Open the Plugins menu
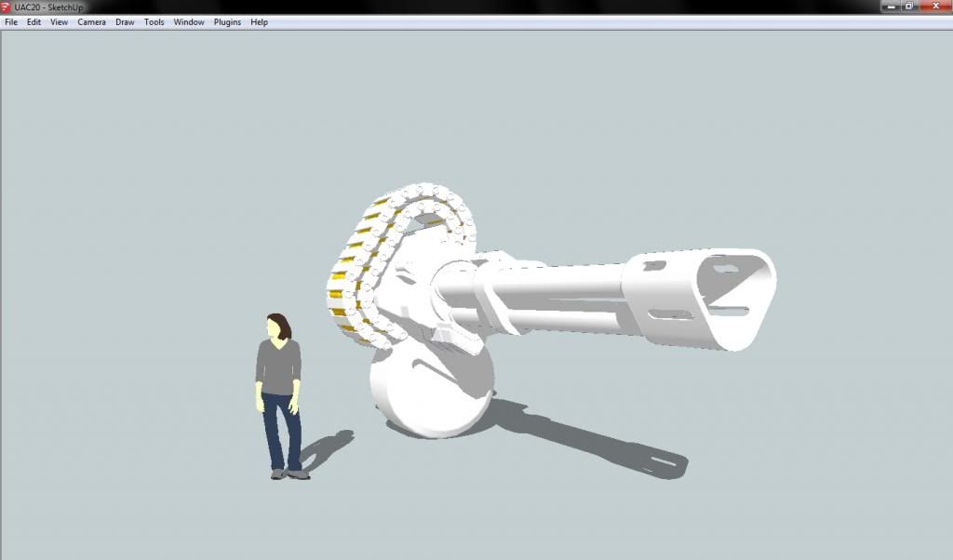 coord(227,22)
